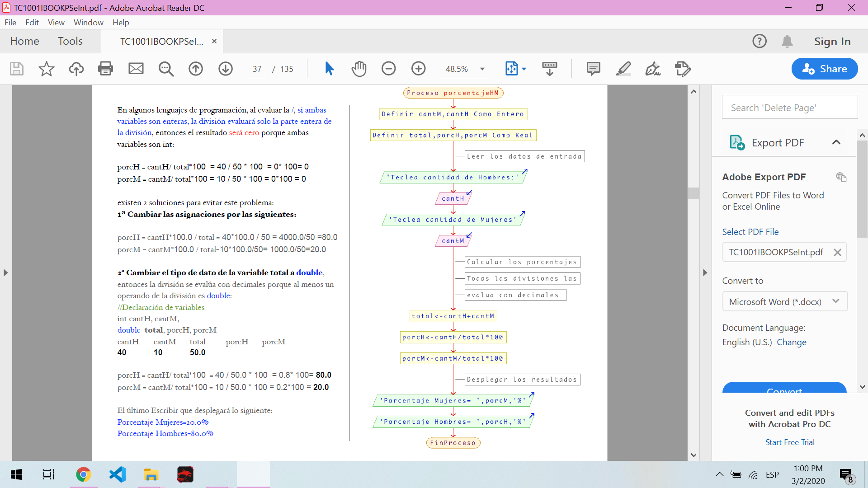Add a sticky note comment
Screen dimensions: 868x488
[x=593, y=69]
